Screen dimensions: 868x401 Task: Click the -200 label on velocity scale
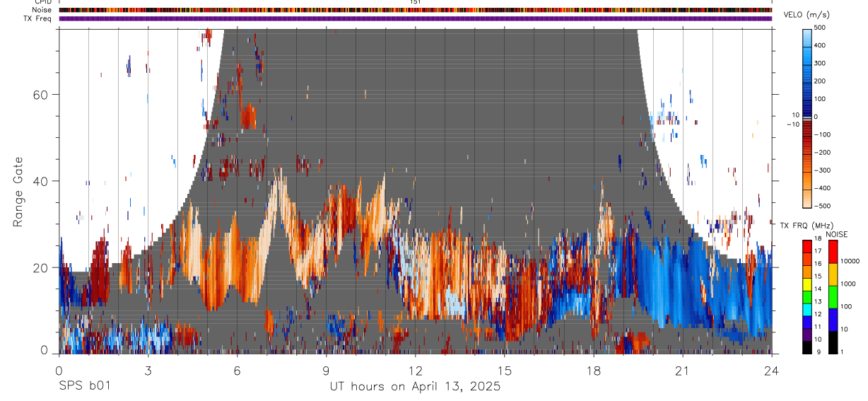coord(823,152)
